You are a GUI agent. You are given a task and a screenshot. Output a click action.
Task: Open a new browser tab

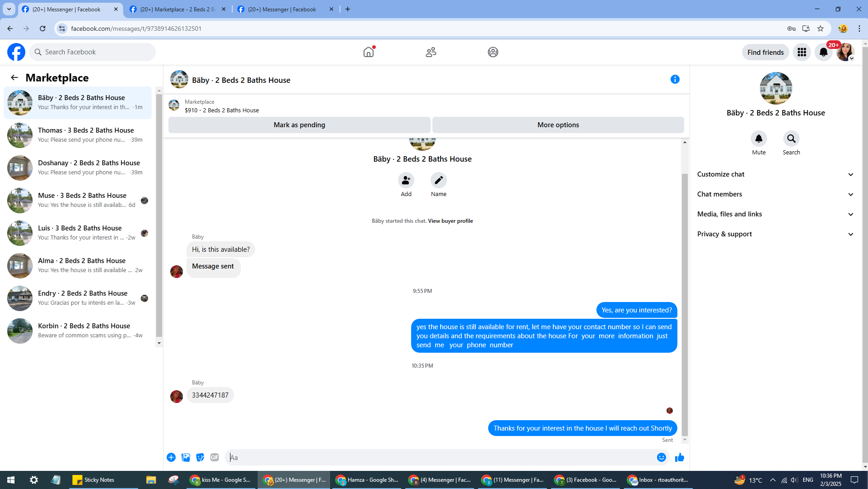point(348,9)
